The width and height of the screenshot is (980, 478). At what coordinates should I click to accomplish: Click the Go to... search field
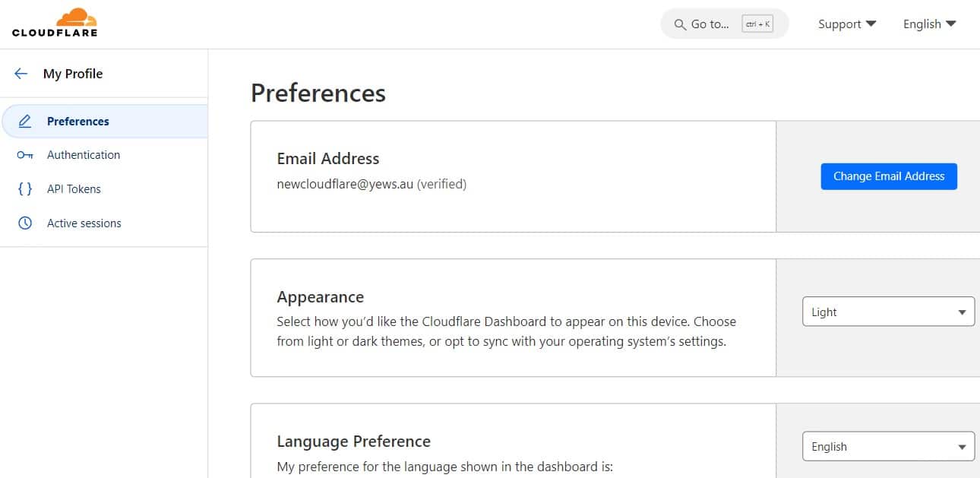point(710,24)
